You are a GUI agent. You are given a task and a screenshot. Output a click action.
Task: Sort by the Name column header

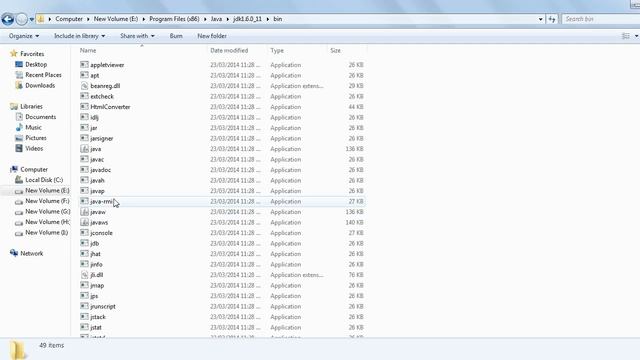coord(88,50)
